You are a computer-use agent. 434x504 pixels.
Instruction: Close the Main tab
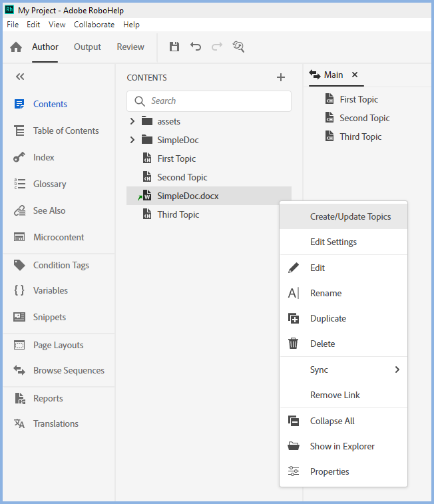coord(355,75)
